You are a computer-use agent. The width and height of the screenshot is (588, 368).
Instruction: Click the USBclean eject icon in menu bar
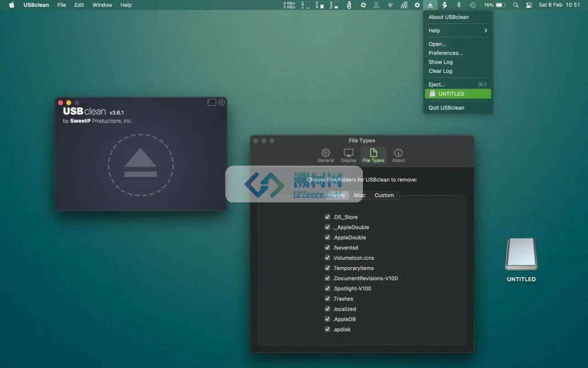tap(430, 5)
